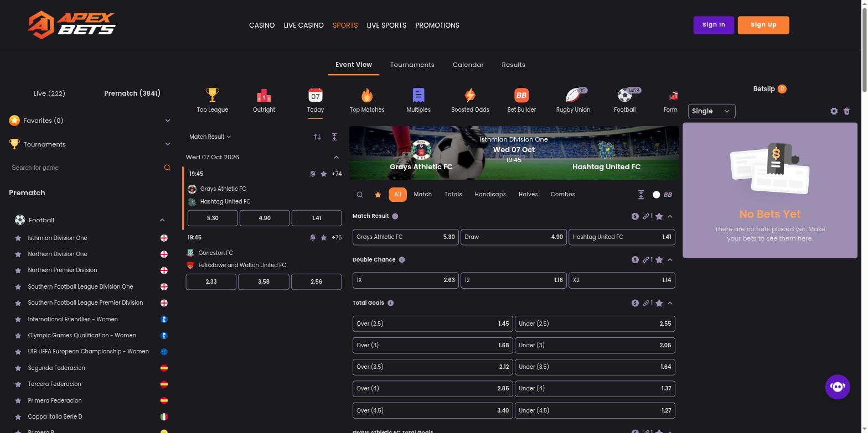Collapse the Wed 07 Oct 2026 group

336,157
